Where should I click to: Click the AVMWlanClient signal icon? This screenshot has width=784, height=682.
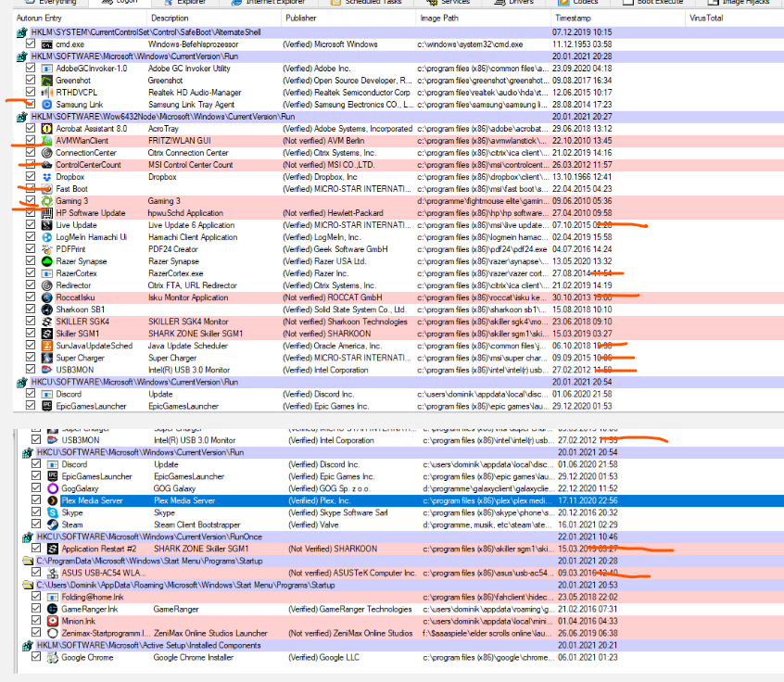(x=46, y=141)
